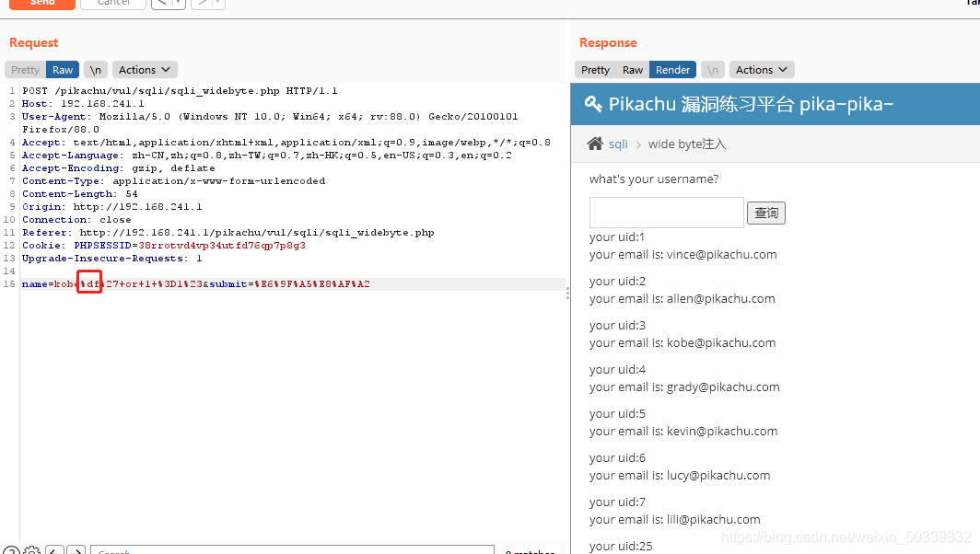The height and width of the screenshot is (554, 980).
Task: Click the key icon in Pikachu header
Action: point(593,104)
